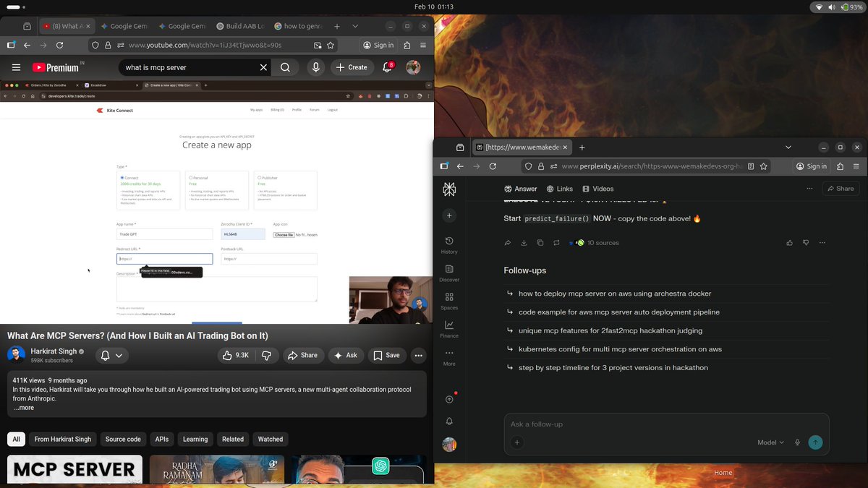Dictate a follow-up with the Perplexity microphone
This screenshot has width=868, height=488.
coord(797,442)
